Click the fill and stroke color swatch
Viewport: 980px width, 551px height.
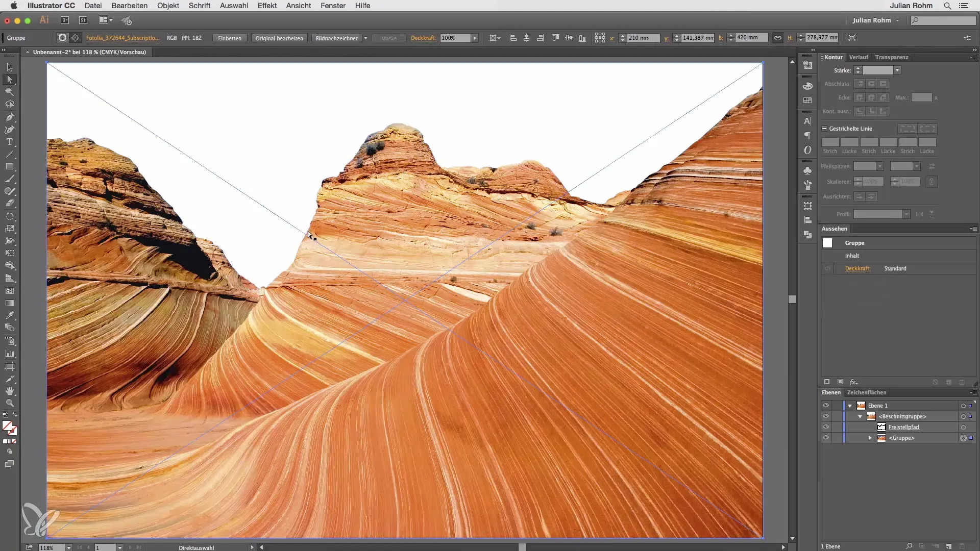click(x=8, y=426)
